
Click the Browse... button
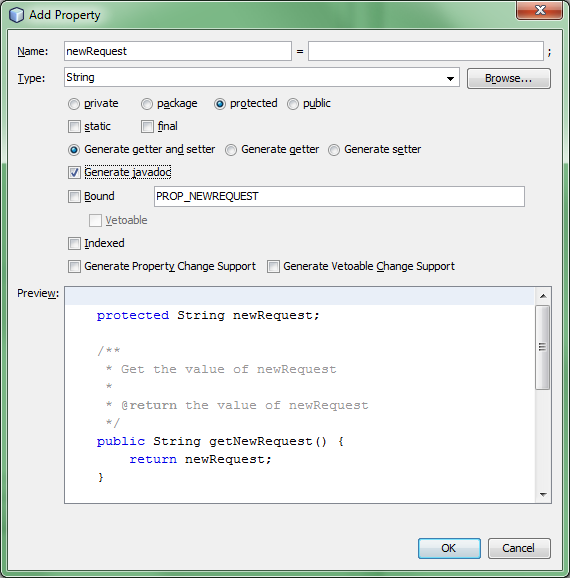pyautogui.click(x=509, y=78)
